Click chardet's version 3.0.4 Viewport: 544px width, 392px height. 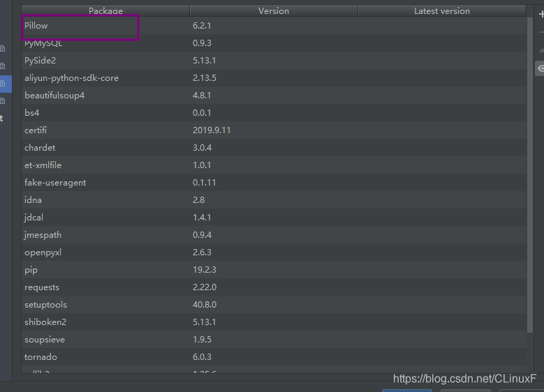[x=202, y=148]
